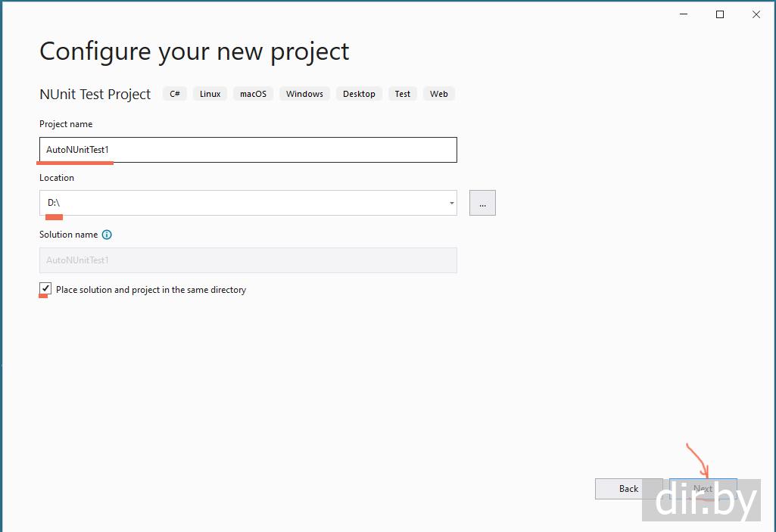Viewport: 776px width, 532px height.
Task: Click the disabled Solution name field
Action: (248, 260)
